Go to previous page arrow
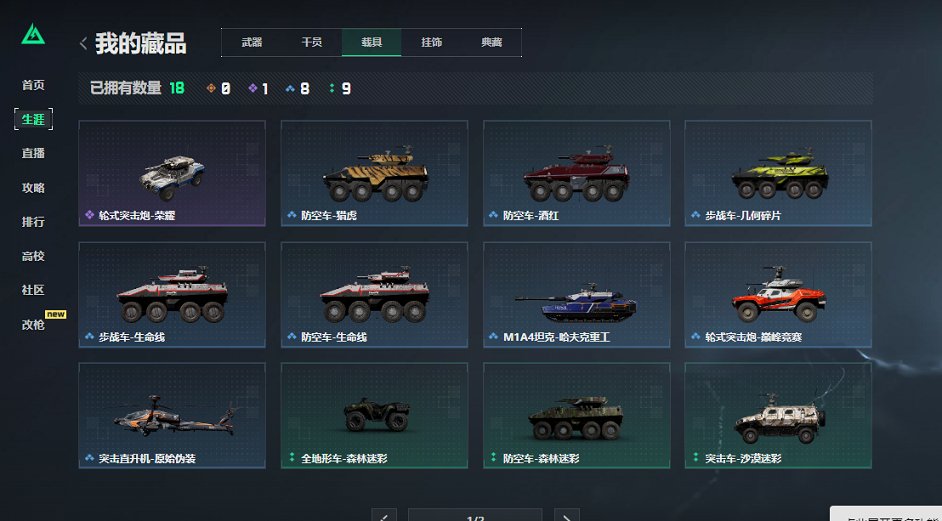This screenshot has width=942, height=521. pos(384,516)
